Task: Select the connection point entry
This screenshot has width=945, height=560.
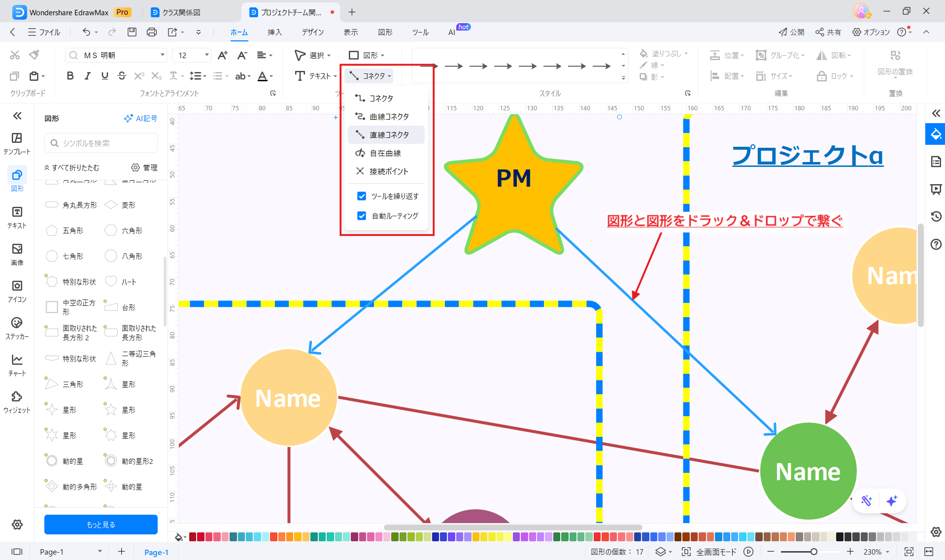Action: 386,171
